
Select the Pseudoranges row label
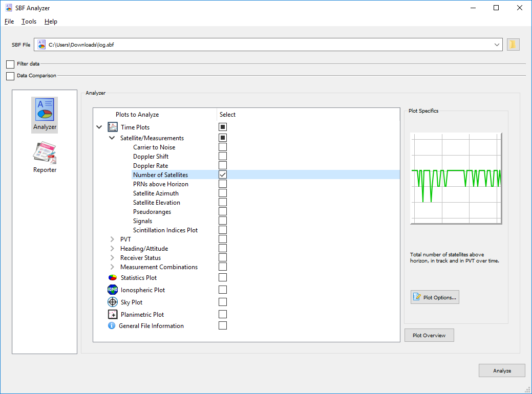[x=152, y=211]
